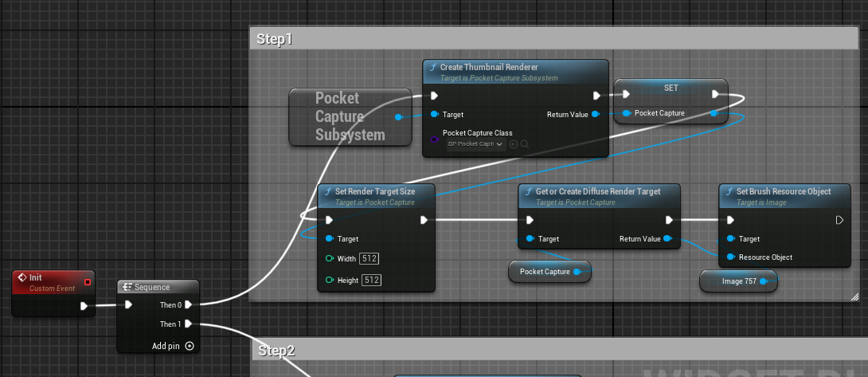868x377 pixels.
Task: Click Get or Create Diffuse exec input
Action: (x=530, y=220)
